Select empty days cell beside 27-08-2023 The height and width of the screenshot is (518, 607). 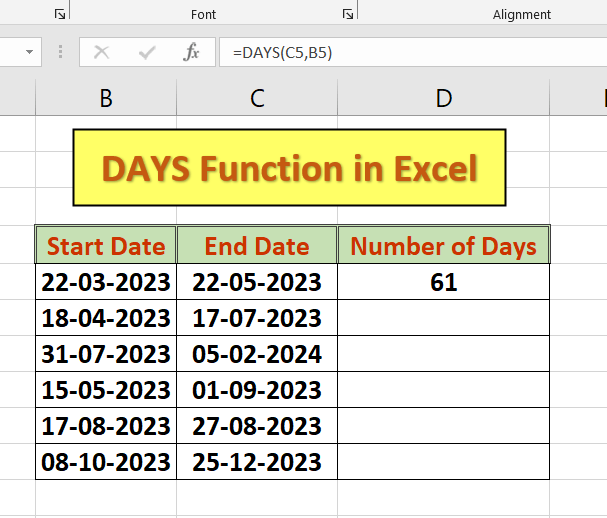click(x=444, y=426)
